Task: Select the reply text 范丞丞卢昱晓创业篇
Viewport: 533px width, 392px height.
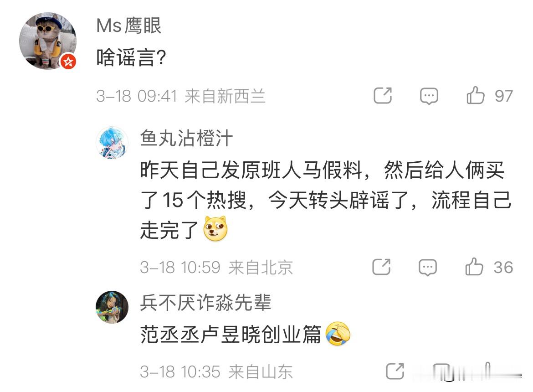Action: [231, 334]
